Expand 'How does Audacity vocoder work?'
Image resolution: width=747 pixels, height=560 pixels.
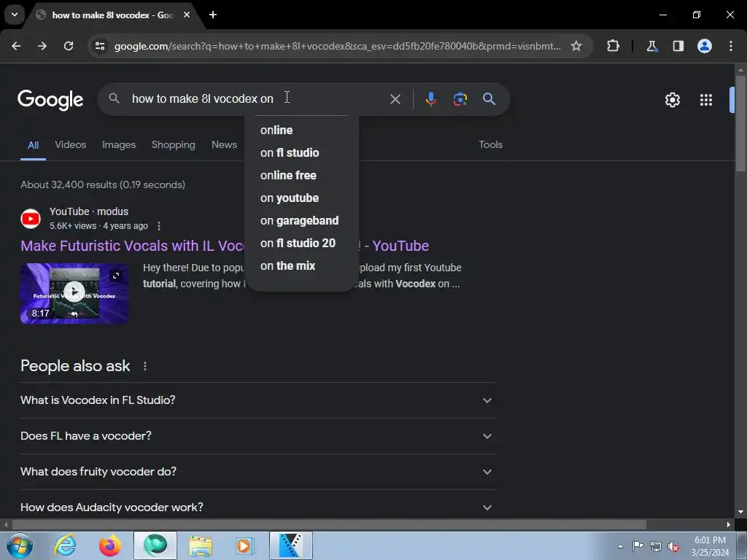coord(258,507)
